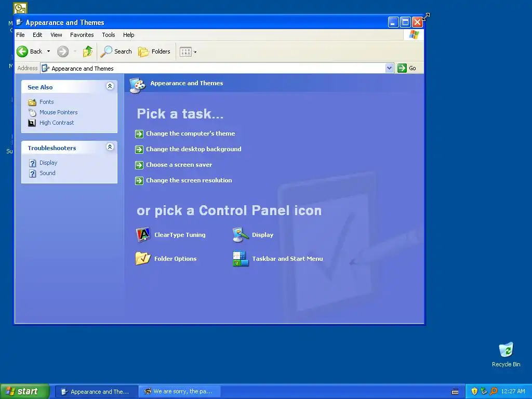Image resolution: width=532 pixels, height=399 pixels.
Task: Open the Edit menu
Action: pos(37,35)
